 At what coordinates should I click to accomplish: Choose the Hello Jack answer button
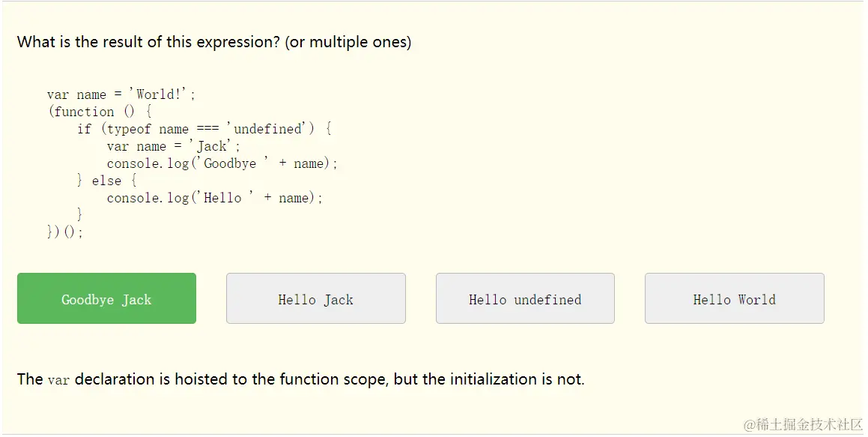coord(315,299)
